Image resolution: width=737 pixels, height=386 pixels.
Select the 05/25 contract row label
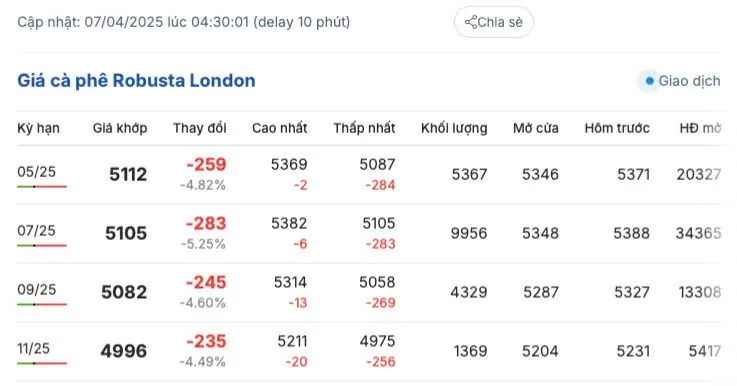[37, 172]
